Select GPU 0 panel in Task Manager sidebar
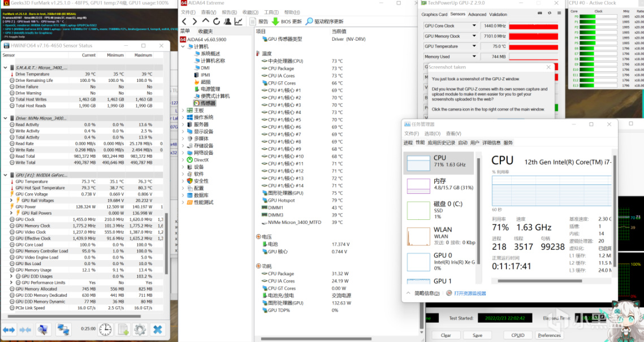The height and width of the screenshot is (342, 644). click(439, 262)
